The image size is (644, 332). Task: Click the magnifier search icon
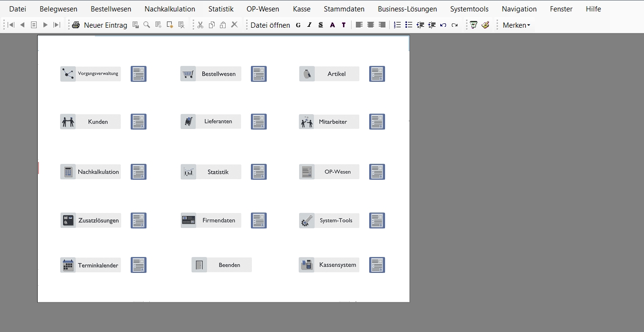(x=147, y=25)
